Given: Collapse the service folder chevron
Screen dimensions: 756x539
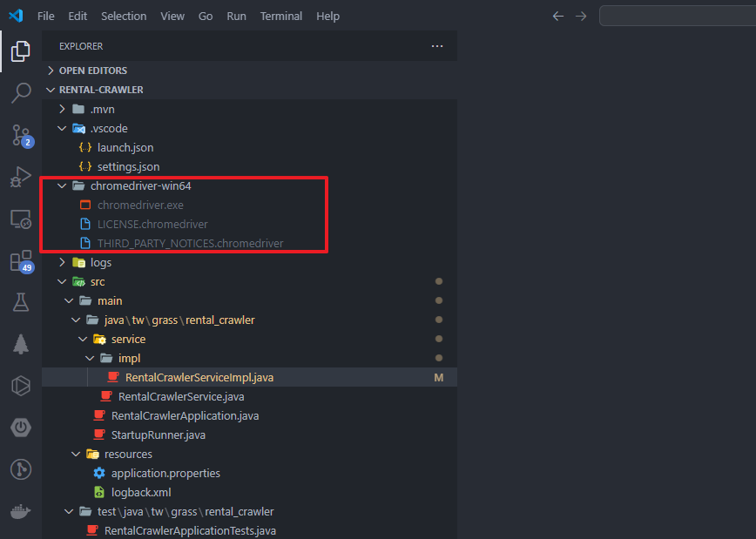Looking at the screenshot, I should (x=83, y=339).
